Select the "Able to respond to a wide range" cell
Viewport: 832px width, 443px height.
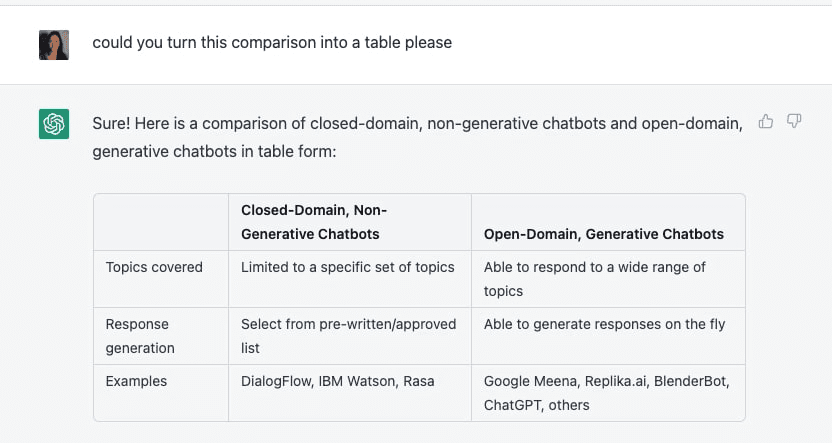594,279
